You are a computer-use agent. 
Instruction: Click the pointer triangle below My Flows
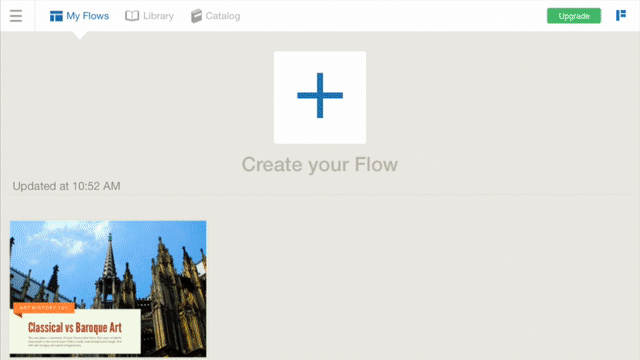point(80,36)
